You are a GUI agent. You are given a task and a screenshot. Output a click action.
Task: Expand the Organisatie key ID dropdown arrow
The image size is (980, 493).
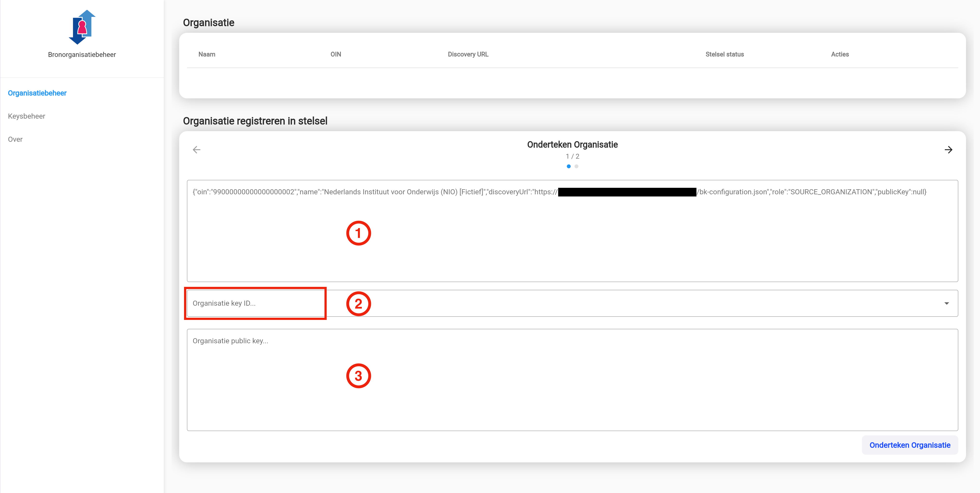947,304
